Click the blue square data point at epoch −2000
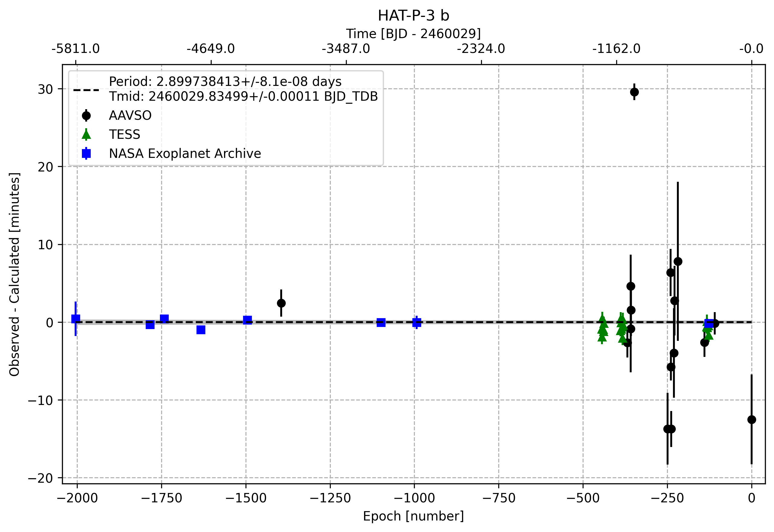Screen dimensions: 774x532 [76, 319]
